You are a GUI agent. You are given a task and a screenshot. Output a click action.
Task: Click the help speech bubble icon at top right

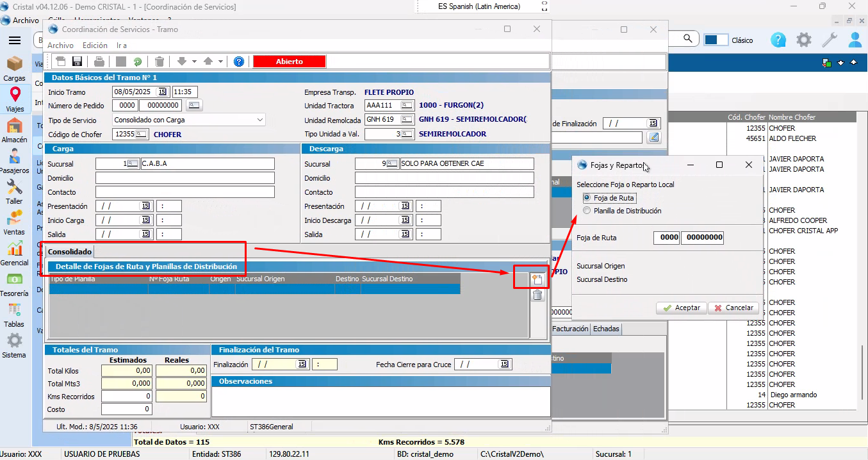click(778, 40)
